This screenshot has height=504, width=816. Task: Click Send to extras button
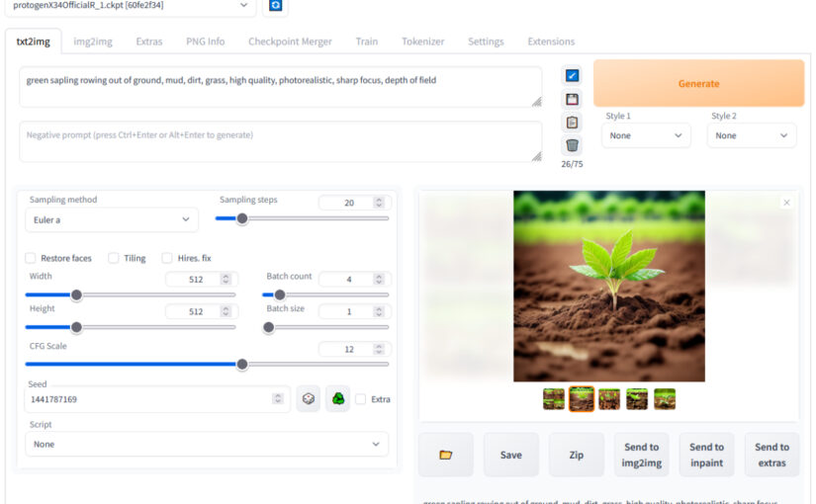click(x=771, y=455)
